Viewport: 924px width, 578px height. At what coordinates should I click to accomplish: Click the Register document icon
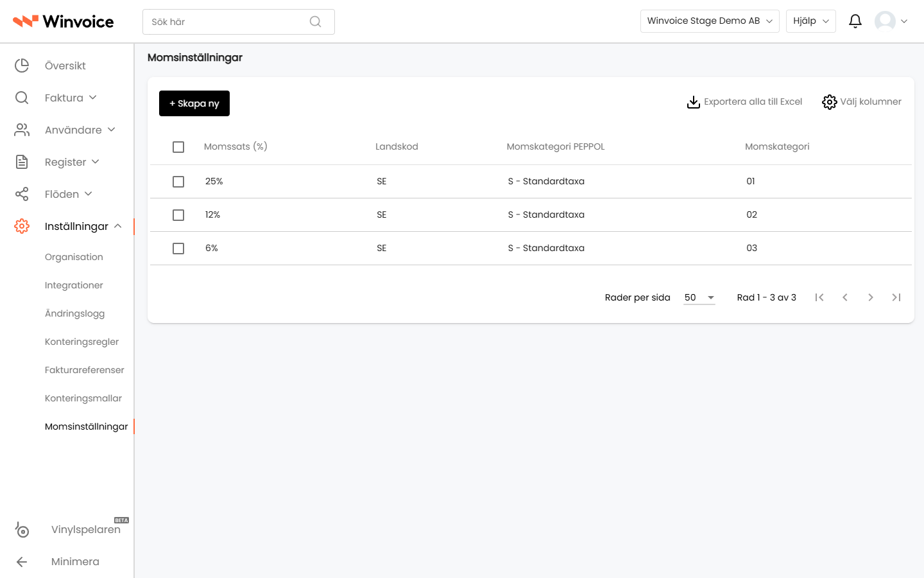[x=22, y=162]
